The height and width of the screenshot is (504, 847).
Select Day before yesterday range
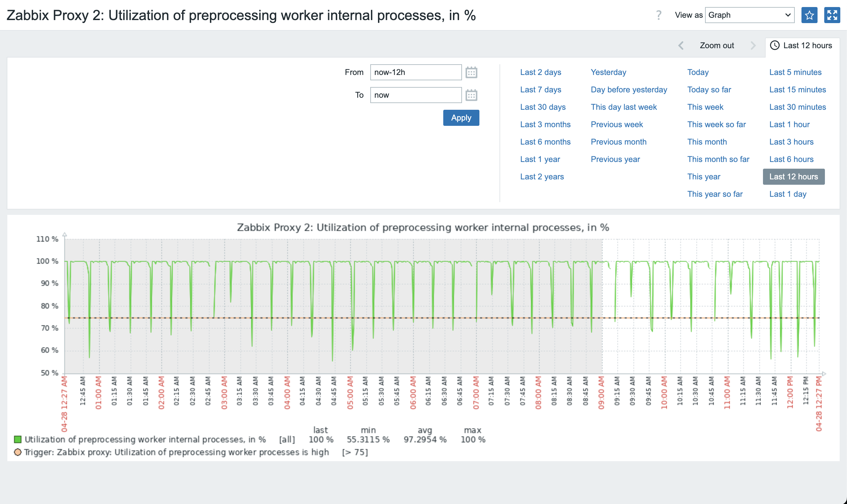click(x=629, y=90)
